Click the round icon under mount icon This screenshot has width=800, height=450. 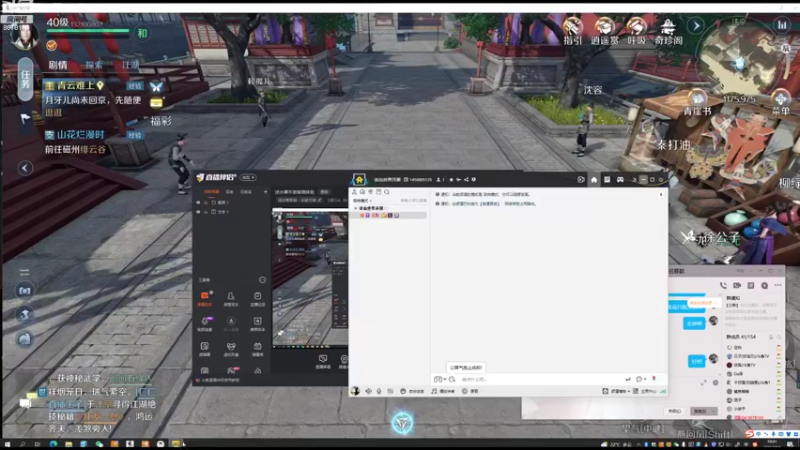point(24,338)
